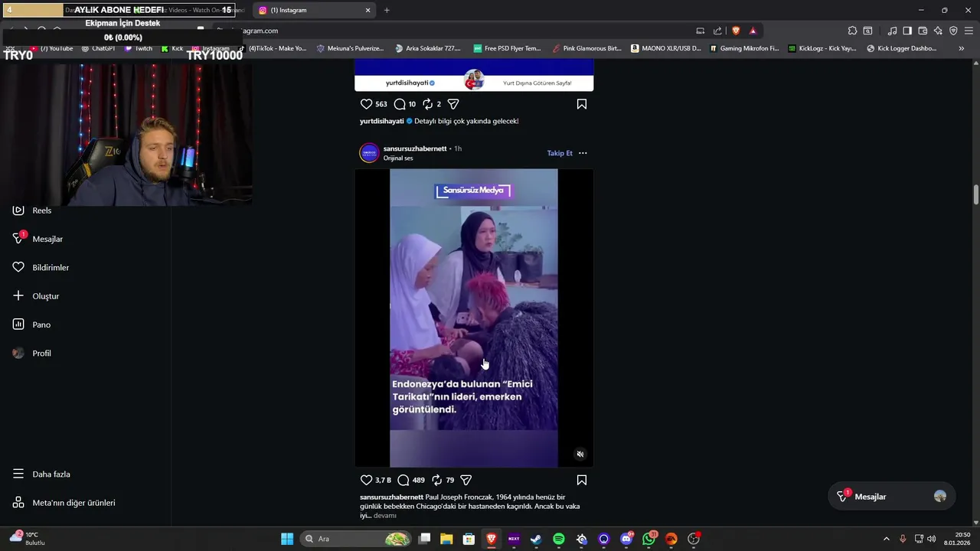Select Oluştur to create a post
Image resolution: width=980 pixels, height=551 pixels.
[x=35, y=296]
